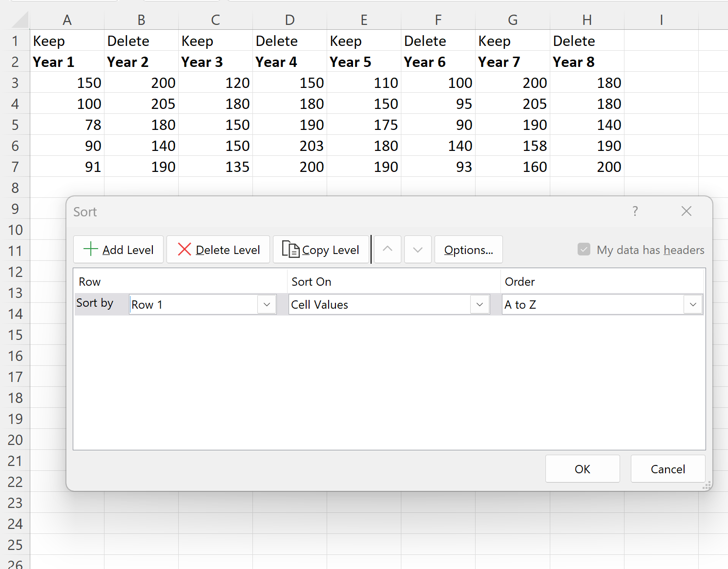Select the cell containing 78

coord(67,125)
